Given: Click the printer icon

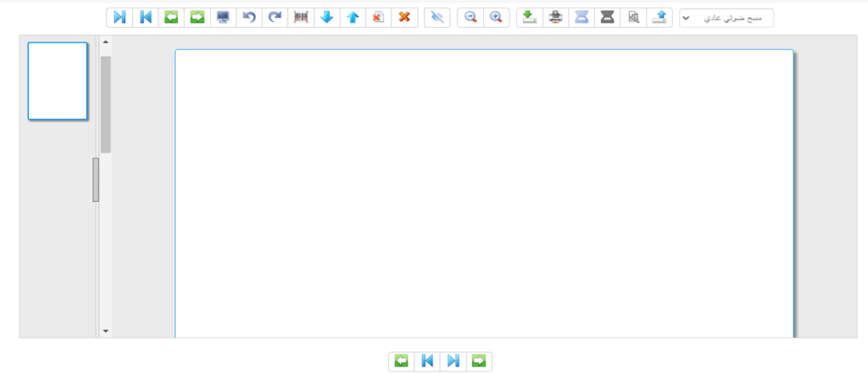Looking at the screenshot, I should tap(555, 17).
